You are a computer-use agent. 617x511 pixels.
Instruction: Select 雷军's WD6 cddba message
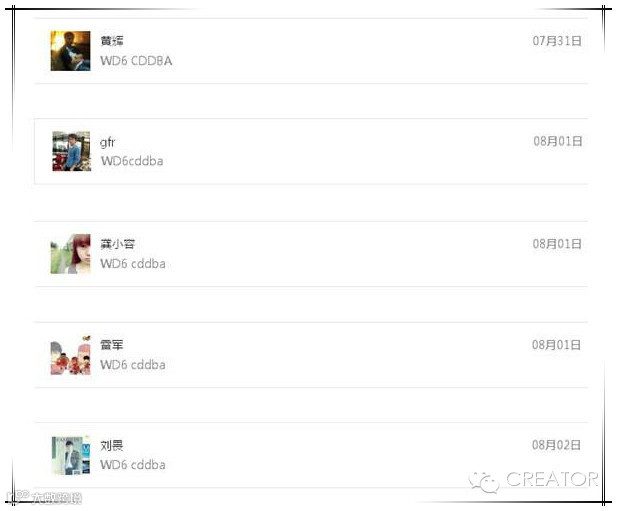pos(133,365)
